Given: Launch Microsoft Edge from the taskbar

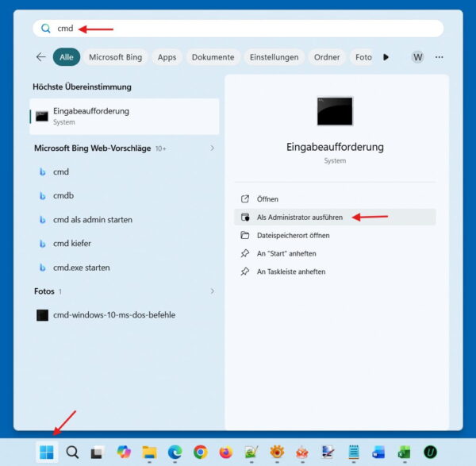Looking at the screenshot, I should point(175,452).
